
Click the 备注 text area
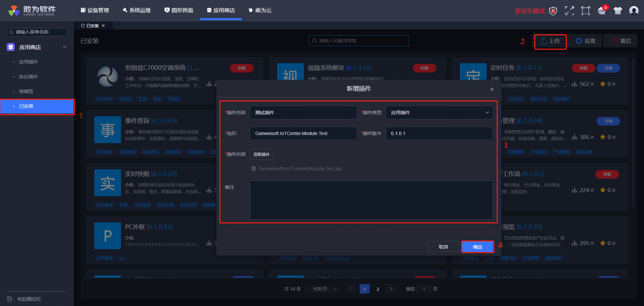point(371,200)
